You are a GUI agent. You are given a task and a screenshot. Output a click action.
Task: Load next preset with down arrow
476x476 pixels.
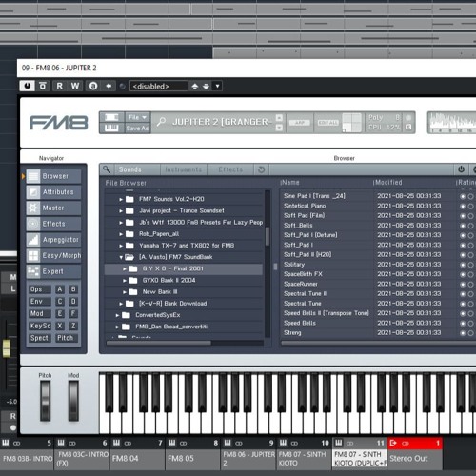[x=206, y=87]
